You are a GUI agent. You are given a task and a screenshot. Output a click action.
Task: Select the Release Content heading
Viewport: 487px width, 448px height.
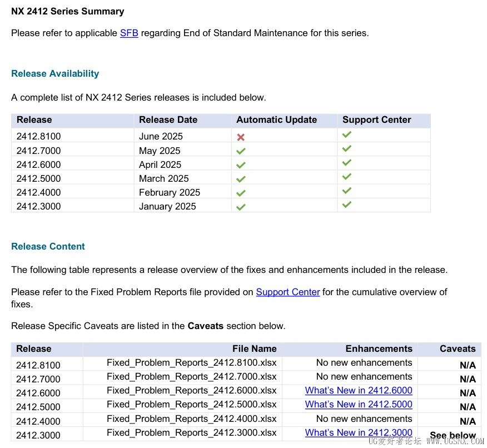[x=48, y=246]
